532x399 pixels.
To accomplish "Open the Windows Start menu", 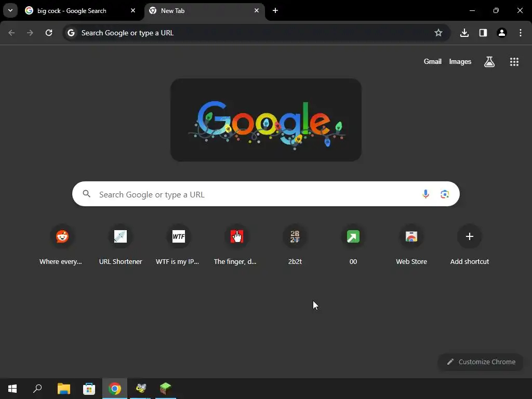I will (12, 389).
